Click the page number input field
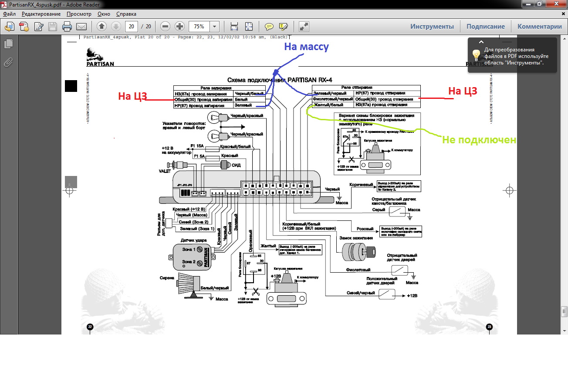 131,27
